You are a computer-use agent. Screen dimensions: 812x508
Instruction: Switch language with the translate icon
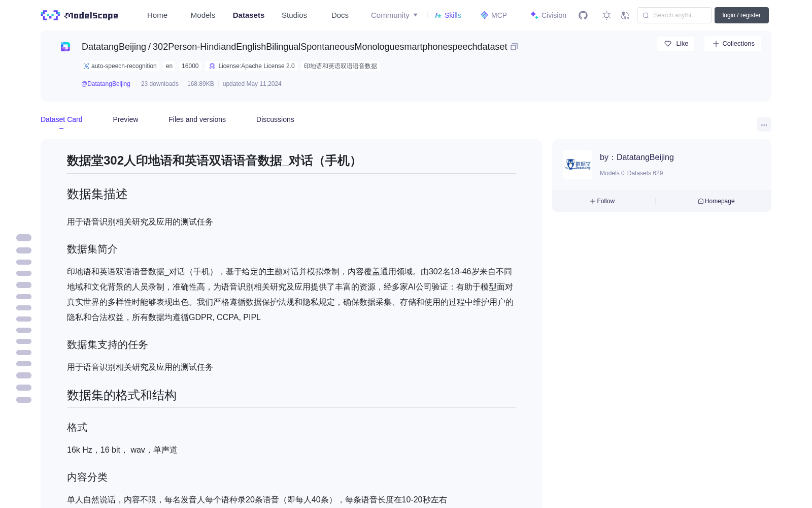(625, 15)
